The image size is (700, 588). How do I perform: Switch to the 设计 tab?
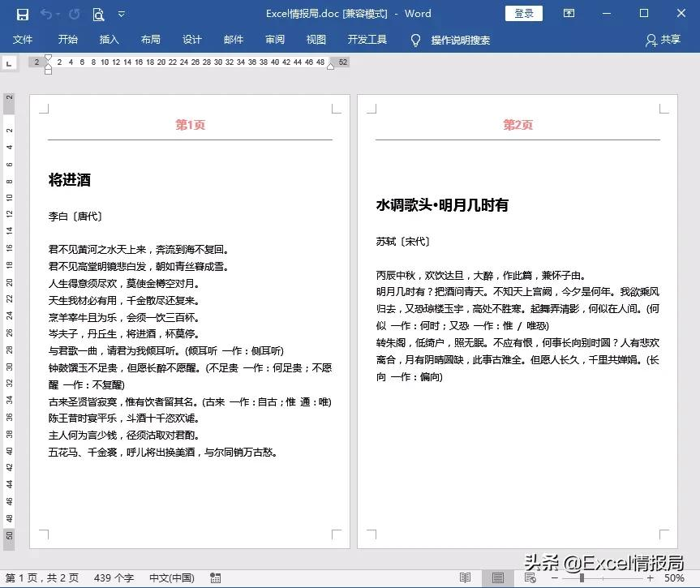pos(192,39)
